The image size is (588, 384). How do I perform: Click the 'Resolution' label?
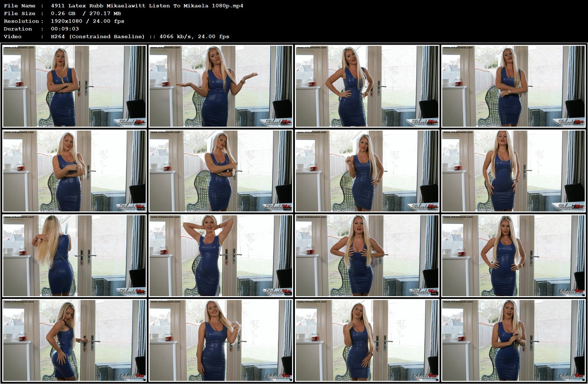21,21
